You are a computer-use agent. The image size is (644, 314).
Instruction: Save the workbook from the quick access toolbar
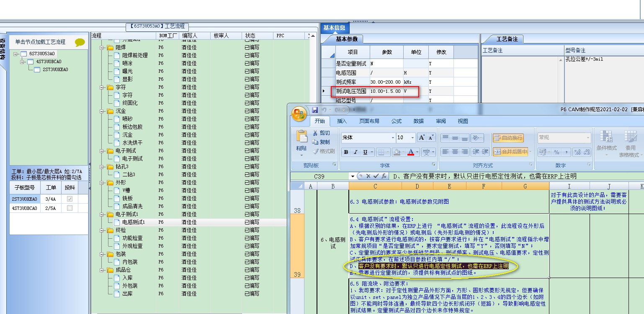[315, 110]
